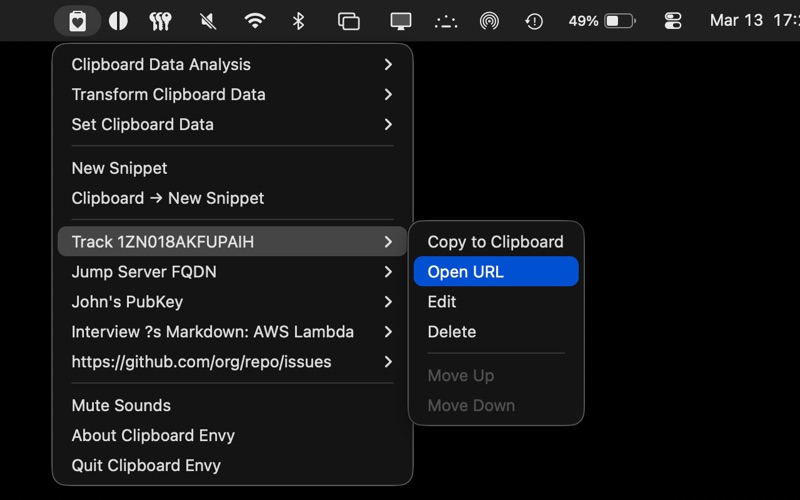Open the Jump Server FQDN snippet
The height and width of the screenshot is (500, 800).
232,272
